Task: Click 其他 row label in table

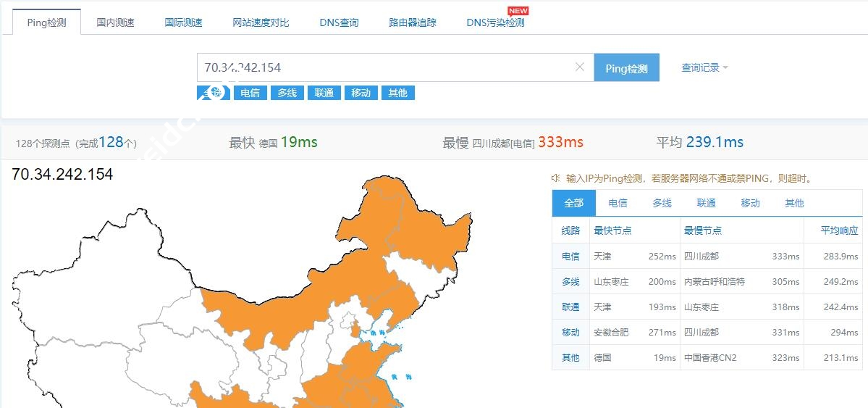Action: coord(570,357)
